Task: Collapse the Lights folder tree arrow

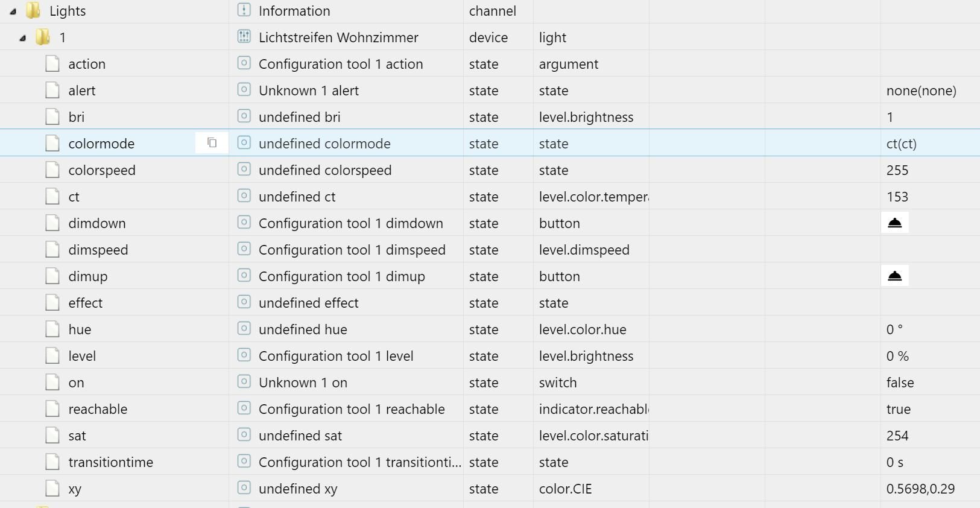Action: [x=13, y=11]
